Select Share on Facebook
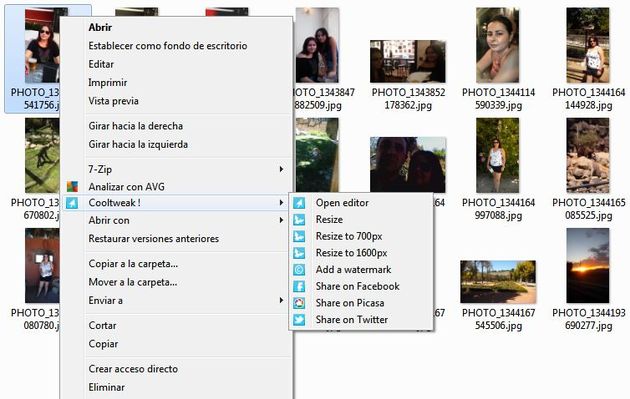This screenshot has height=399, width=630. 358,286
